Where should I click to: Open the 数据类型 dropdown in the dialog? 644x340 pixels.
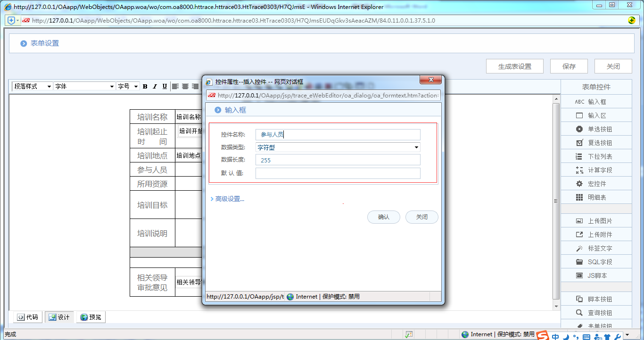tap(415, 147)
